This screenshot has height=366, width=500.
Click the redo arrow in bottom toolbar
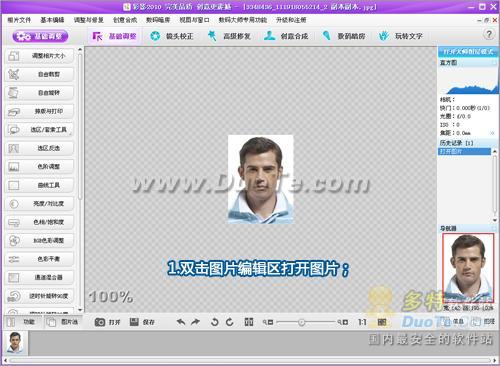click(196, 322)
